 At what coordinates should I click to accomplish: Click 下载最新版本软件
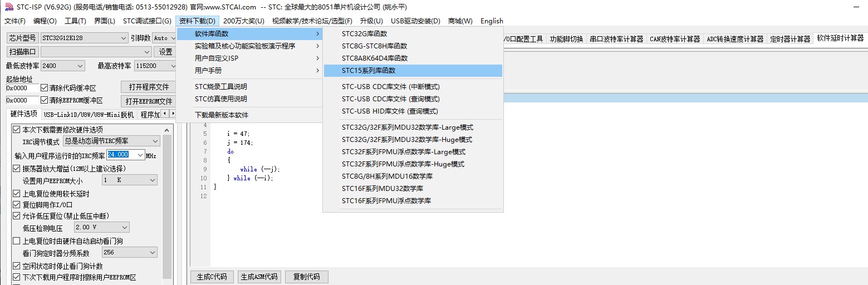pyautogui.click(x=249, y=115)
